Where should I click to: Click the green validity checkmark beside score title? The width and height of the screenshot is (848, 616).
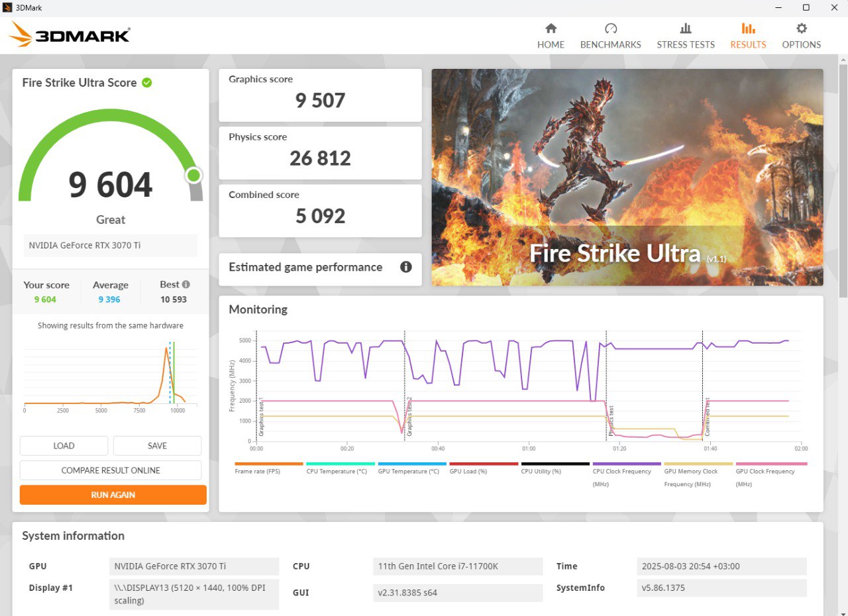tap(147, 83)
